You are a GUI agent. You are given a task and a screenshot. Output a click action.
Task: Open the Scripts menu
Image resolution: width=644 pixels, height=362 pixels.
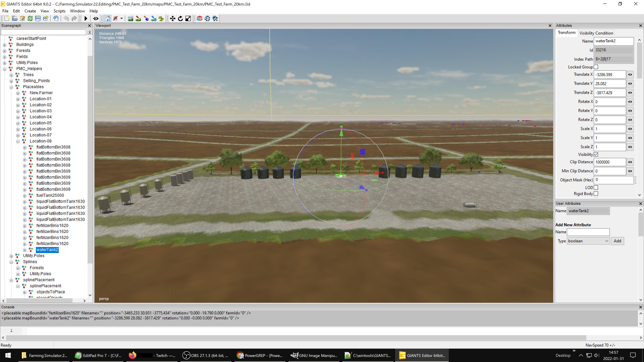click(60, 11)
